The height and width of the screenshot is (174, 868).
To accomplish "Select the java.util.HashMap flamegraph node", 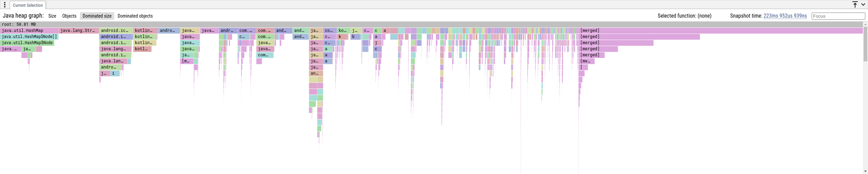I will [29, 31].
